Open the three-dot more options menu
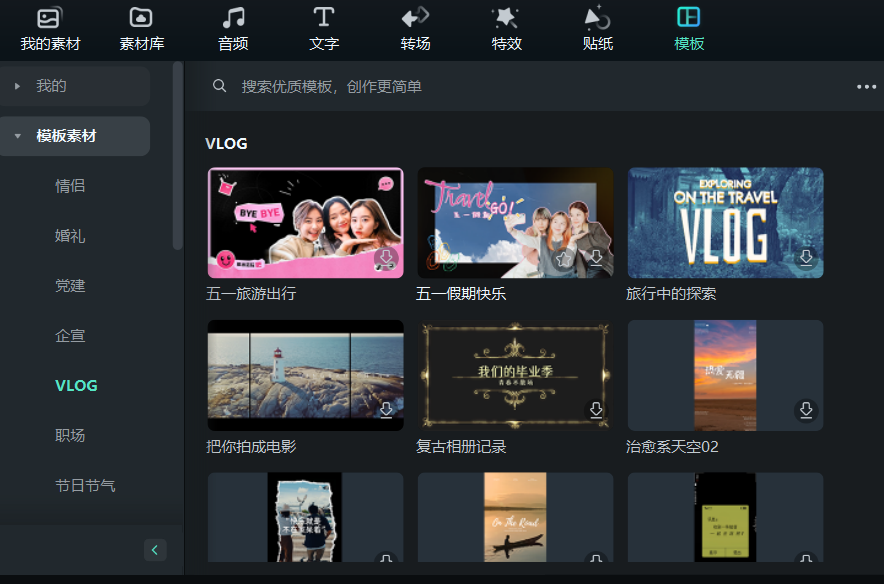The width and height of the screenshot is (884, 584). (866, 87)
